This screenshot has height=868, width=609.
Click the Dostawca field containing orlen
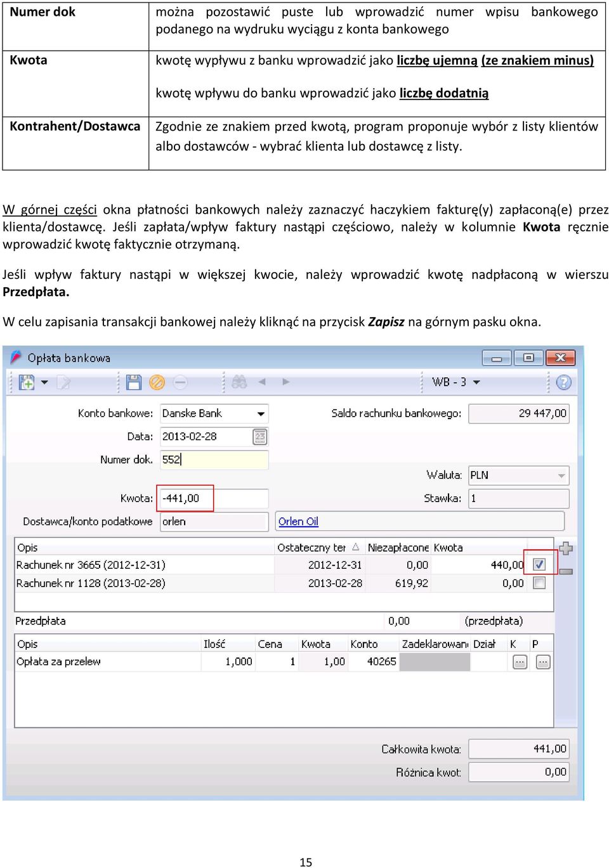[214, 522]
